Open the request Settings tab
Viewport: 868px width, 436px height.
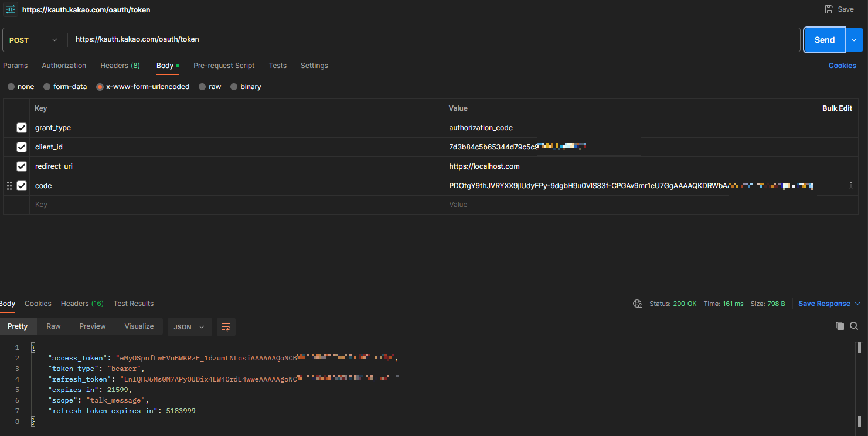[314, 66]
